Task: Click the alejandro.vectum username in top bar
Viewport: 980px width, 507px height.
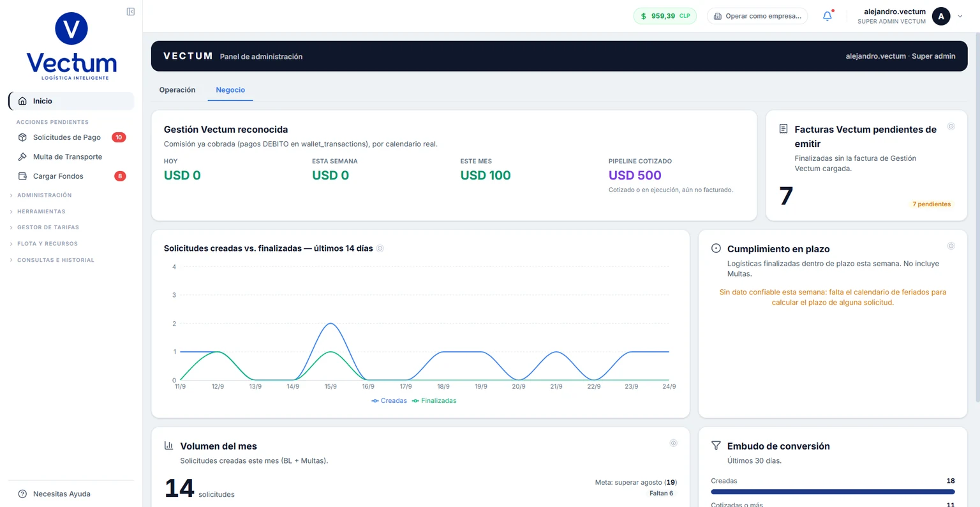Action: pos(895,11)
